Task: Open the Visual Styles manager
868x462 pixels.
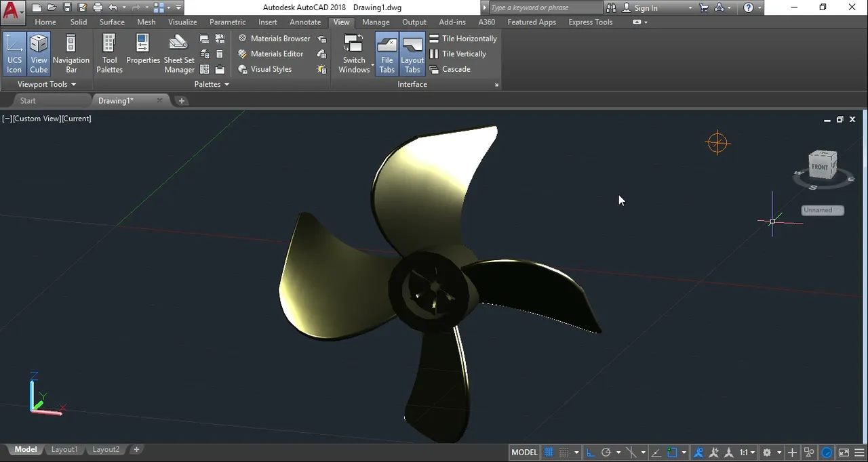Action: (264, 69)
